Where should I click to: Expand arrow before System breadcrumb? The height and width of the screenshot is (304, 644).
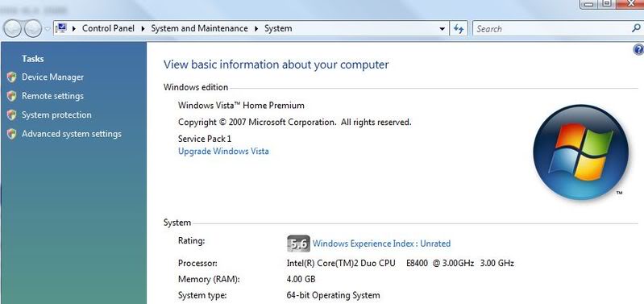click(256, 29)
